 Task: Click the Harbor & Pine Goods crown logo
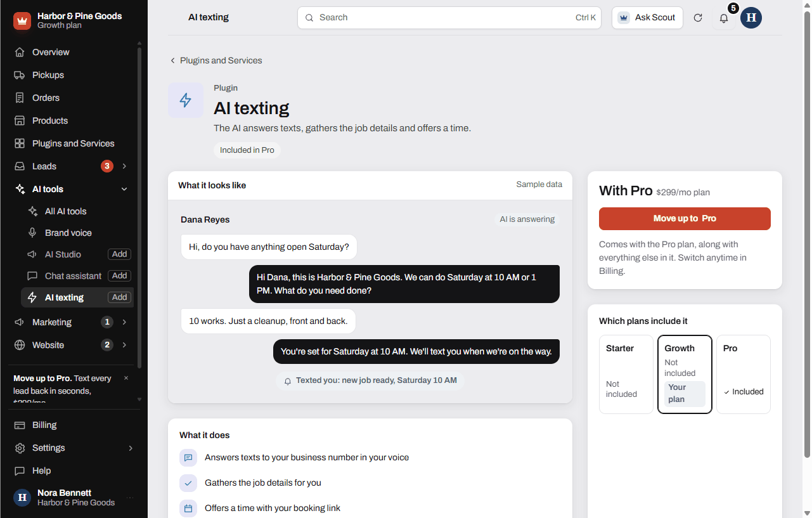[x=22, y=21]
